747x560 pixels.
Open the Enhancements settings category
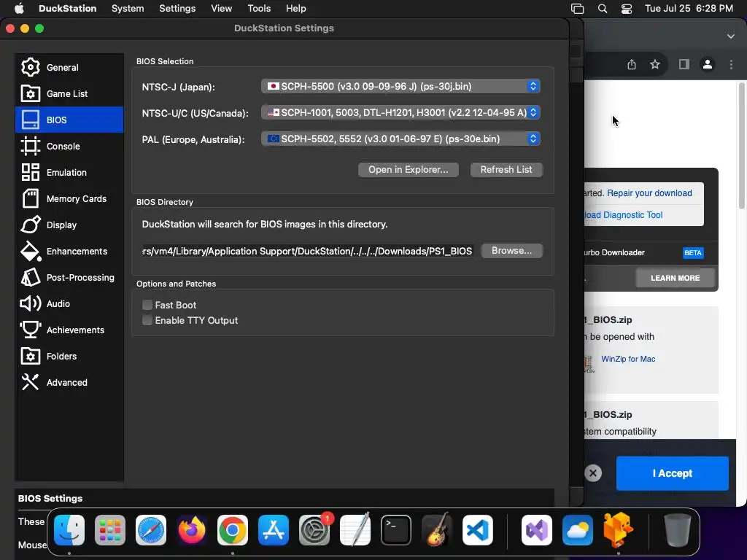(x=69, y=251)
